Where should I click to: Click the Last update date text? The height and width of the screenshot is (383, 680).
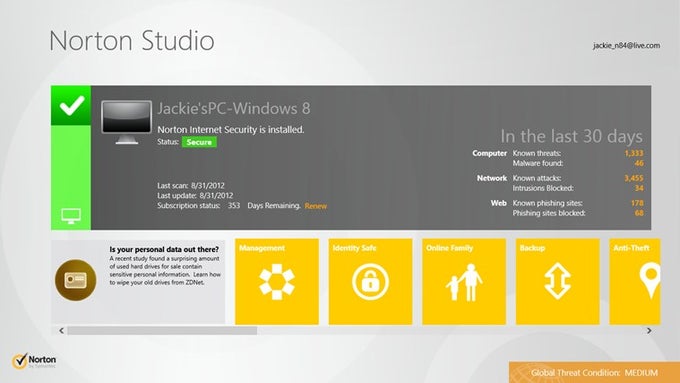(x=195, y=196)
